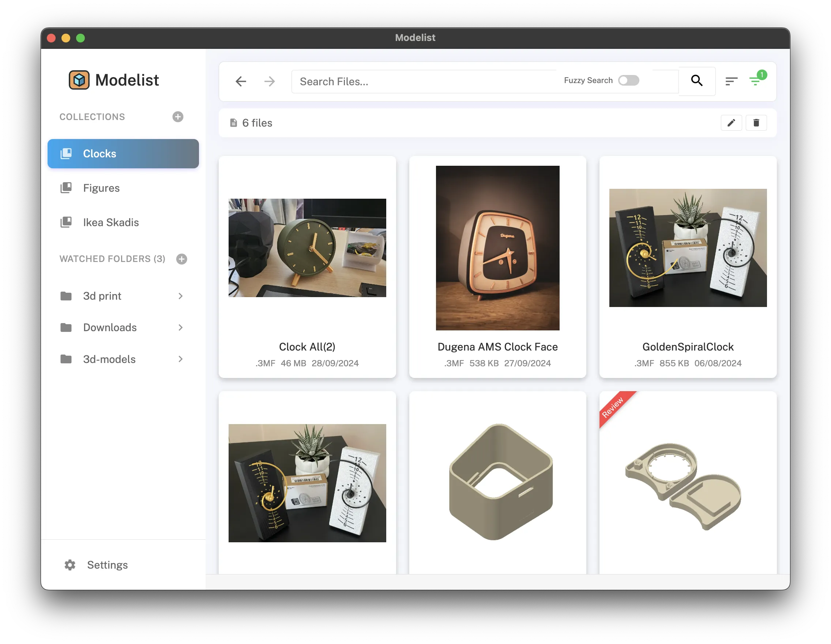Click the Ikea Skadis collection icon
The image size is (831, 644).
coord(66,222)
